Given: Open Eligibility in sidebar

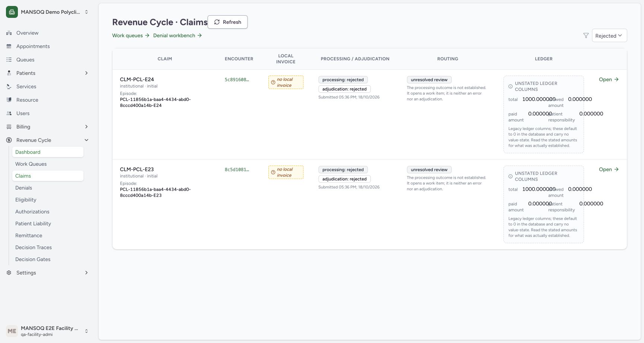Looking at the screenshot, I should click(48, 200).
